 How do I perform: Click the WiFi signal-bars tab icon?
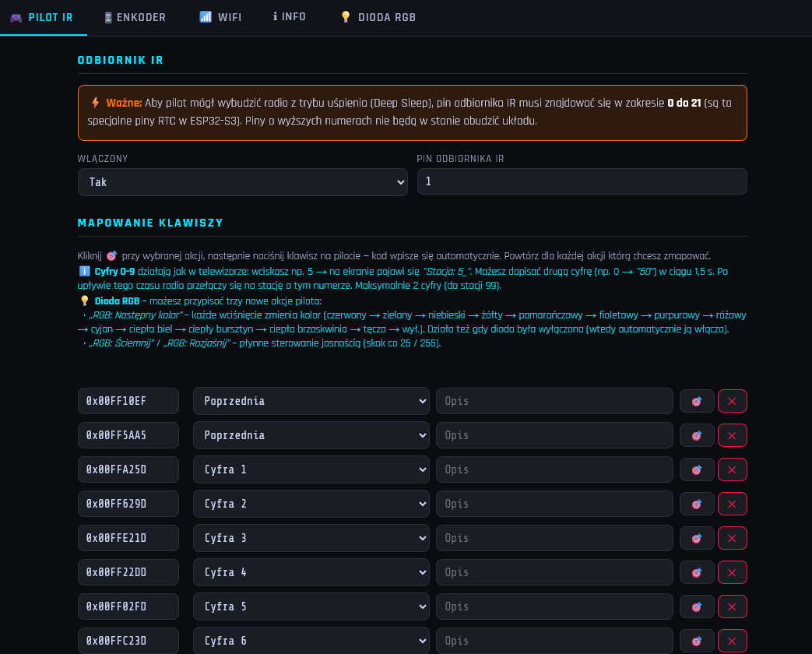(x=206, y=17)
